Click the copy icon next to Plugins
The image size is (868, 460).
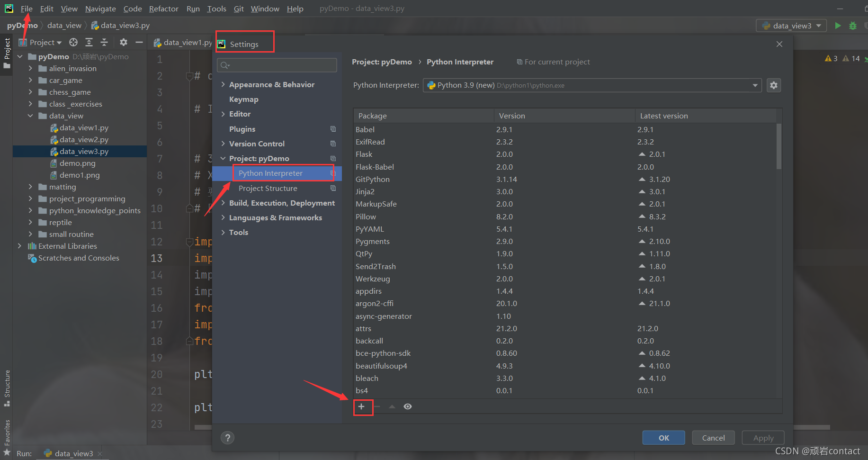(333, 129)
